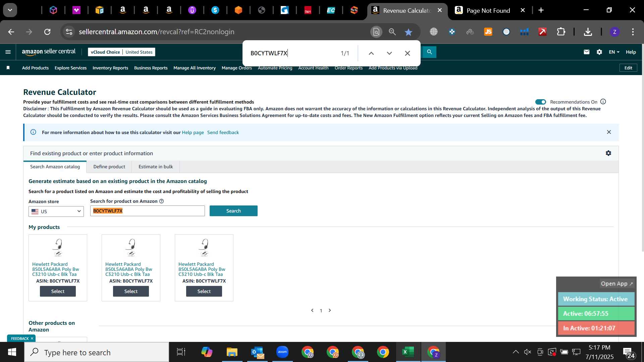
Task: Select the second Hewlett Packard product
Action: 131,291
